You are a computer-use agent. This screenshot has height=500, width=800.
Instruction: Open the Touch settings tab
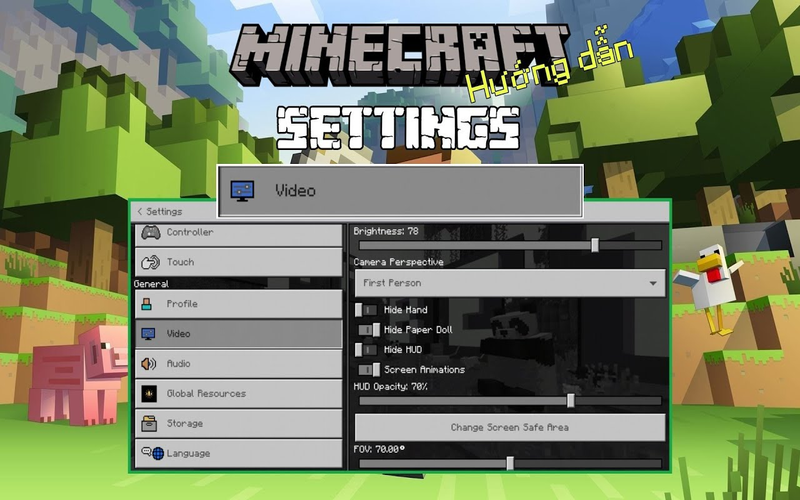(238, 262)
